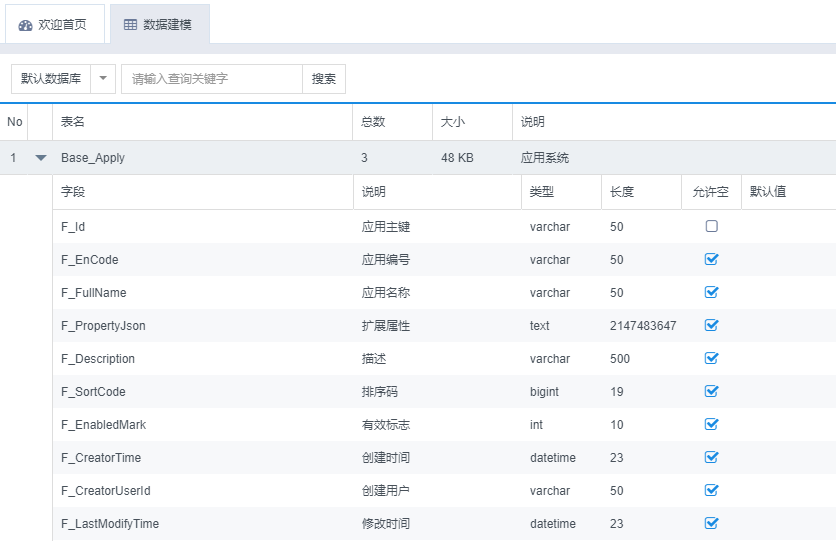Click the 类型 sub-table header
Image resolution: width=836 pixels, height=541 pixels.
pos(561,192)
